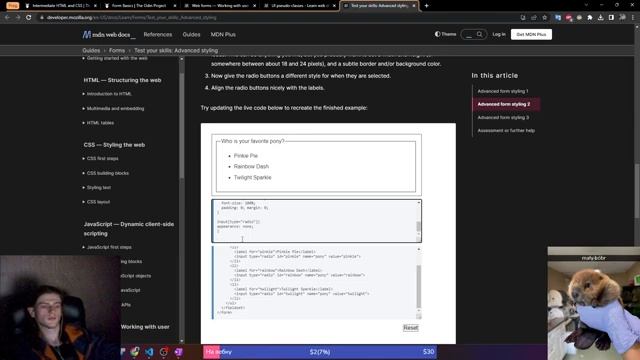Click the Reset button below the code editor

point(411,328)
